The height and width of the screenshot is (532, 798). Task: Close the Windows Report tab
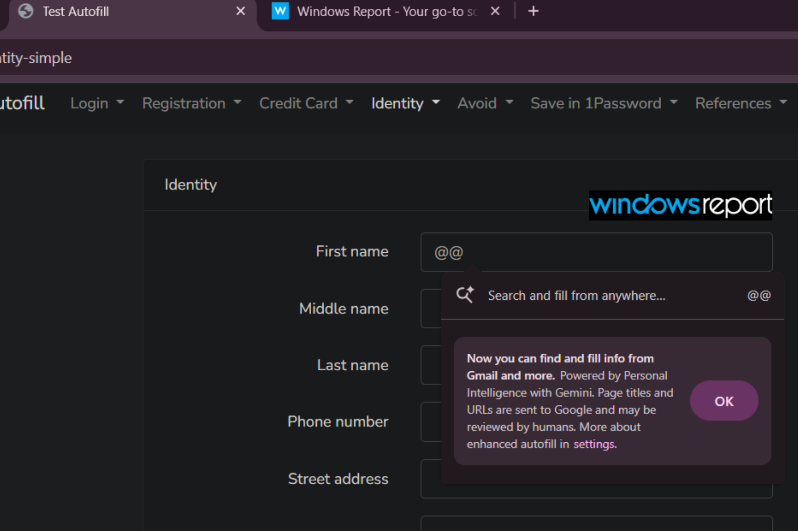495,11
